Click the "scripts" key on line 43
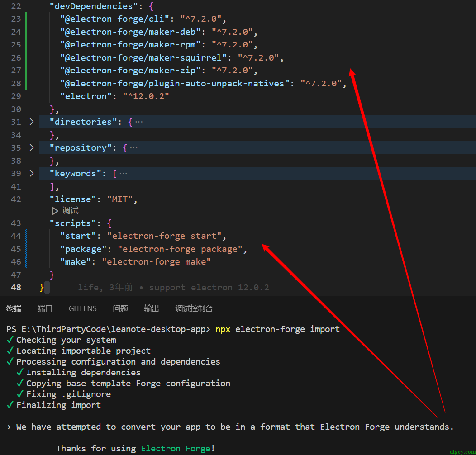Image resolution: width=476 pixels, height=455 pixels. (x=72, y=223)
